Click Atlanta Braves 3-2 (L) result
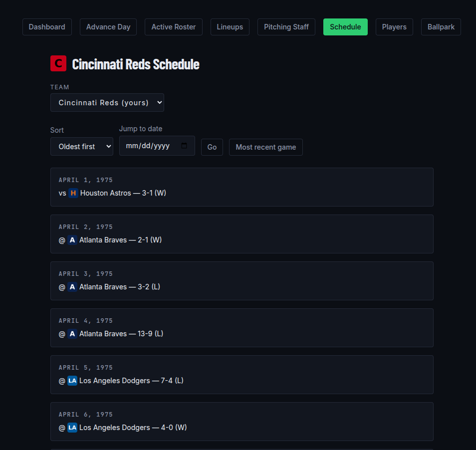The height and width of the screenshot is (450, 476). (120, 287)
